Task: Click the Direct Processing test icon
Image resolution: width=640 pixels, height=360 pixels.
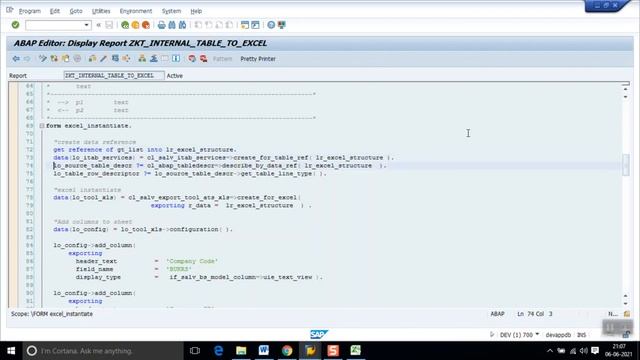Action: coord(115,59)
